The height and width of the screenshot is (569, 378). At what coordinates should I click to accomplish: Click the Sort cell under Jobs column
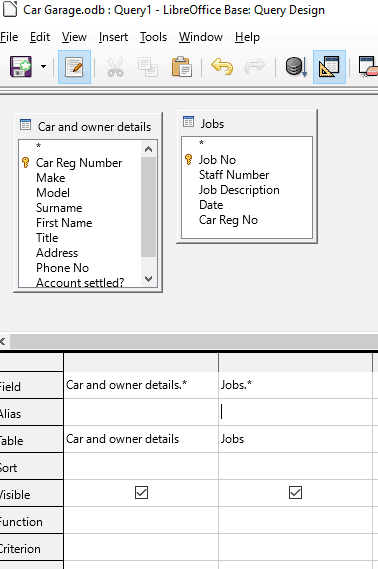(x=295, y=466)
